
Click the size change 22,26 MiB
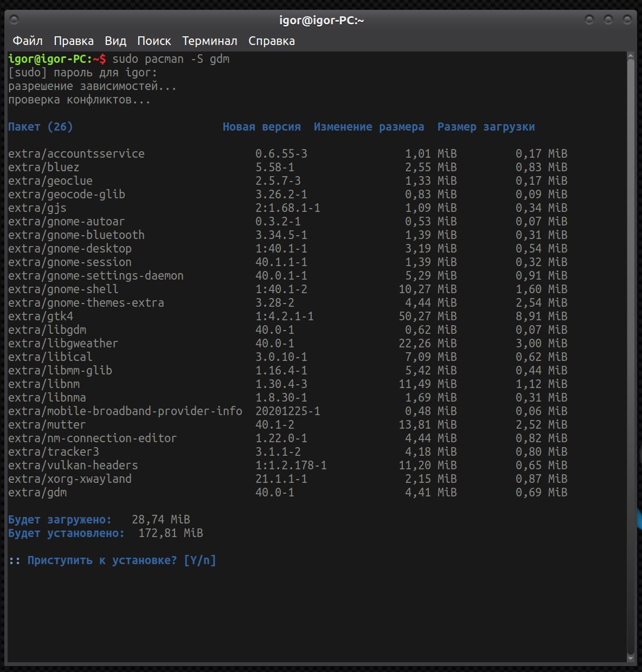tap(428, 344)
